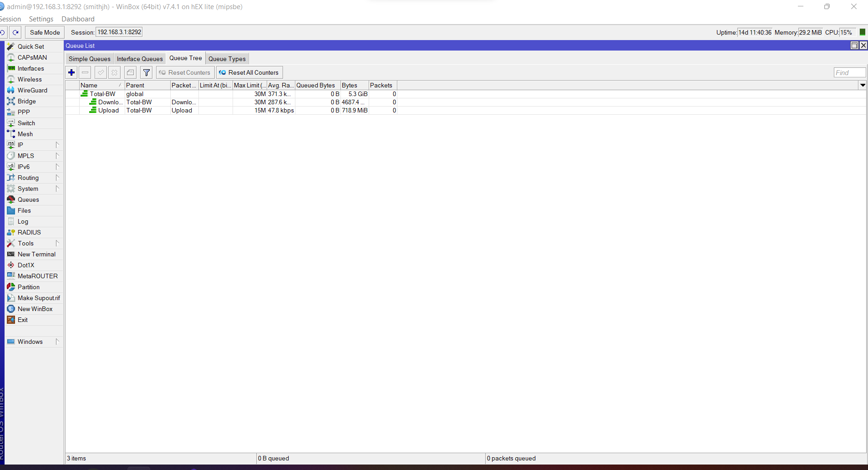Expand the MPLS submenu
Viewport: 868px width, 470px height.
point(34,156)
